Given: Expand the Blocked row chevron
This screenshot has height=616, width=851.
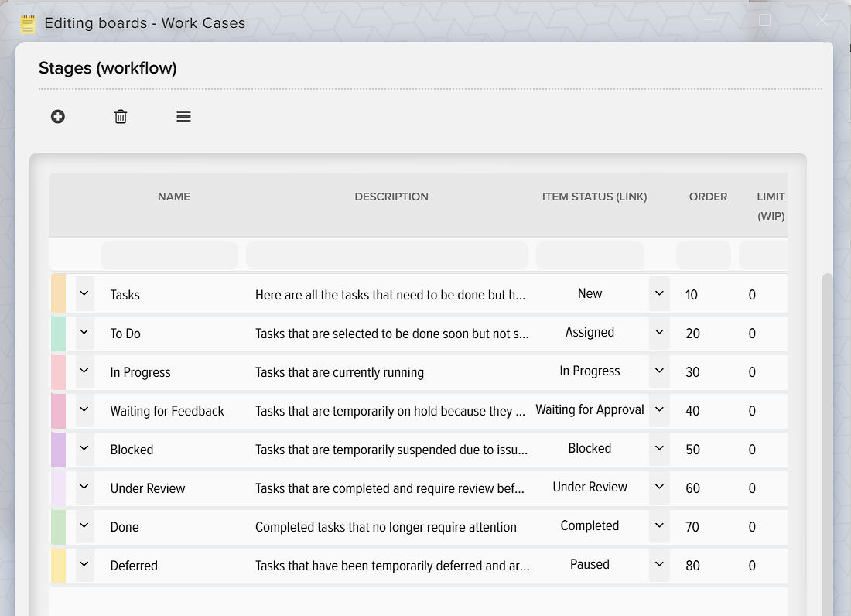Looking at the screenshot, I should coord(84,448).
